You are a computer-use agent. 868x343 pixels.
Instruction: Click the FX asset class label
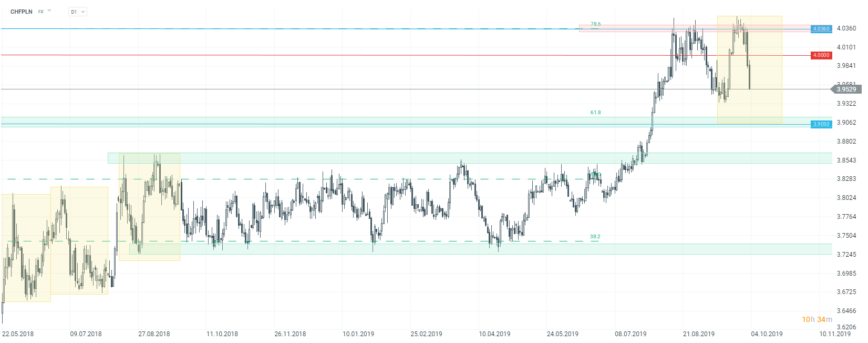point(41,12)
